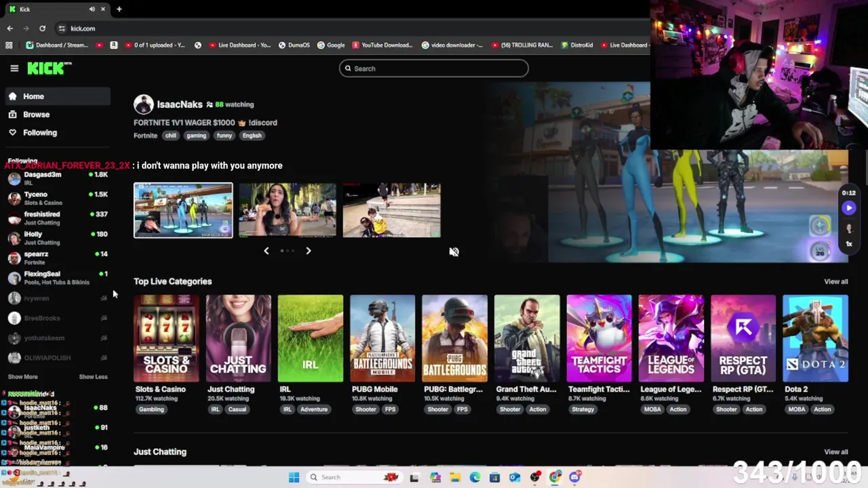Image resolution: width=868 pixels, height=488 pixels.
Task: Open a new browser tab
Action: point(119,9)
